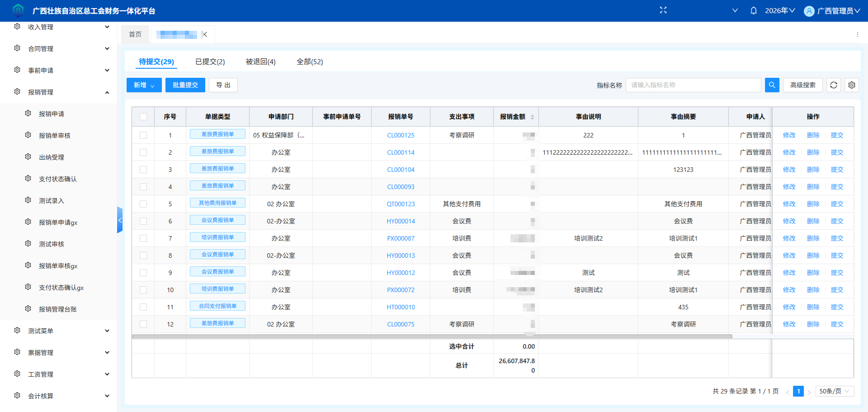Click the gear icon beside 报销单审核
The height and width of the screenshot is (412, 868).
[28, 135]
